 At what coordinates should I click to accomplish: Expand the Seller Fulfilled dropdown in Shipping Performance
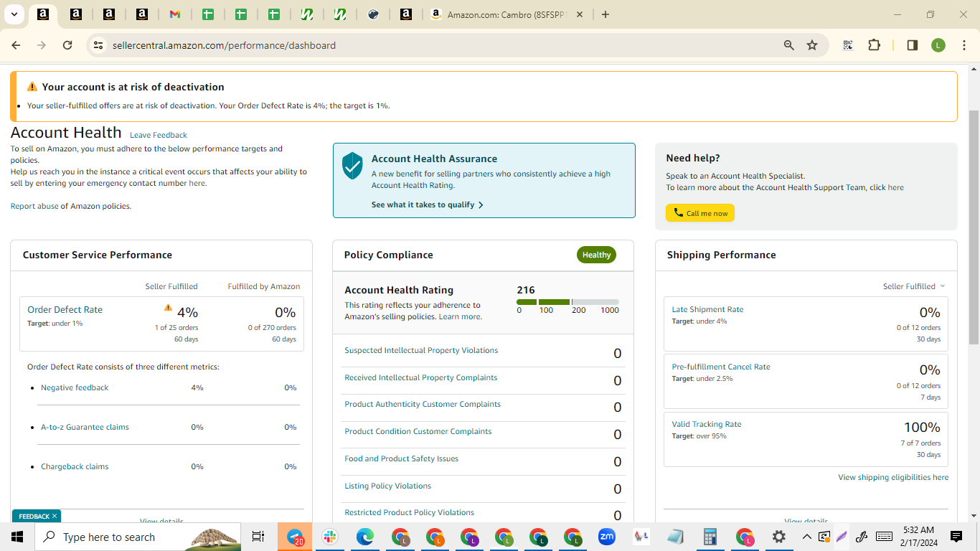click(914, 286)
